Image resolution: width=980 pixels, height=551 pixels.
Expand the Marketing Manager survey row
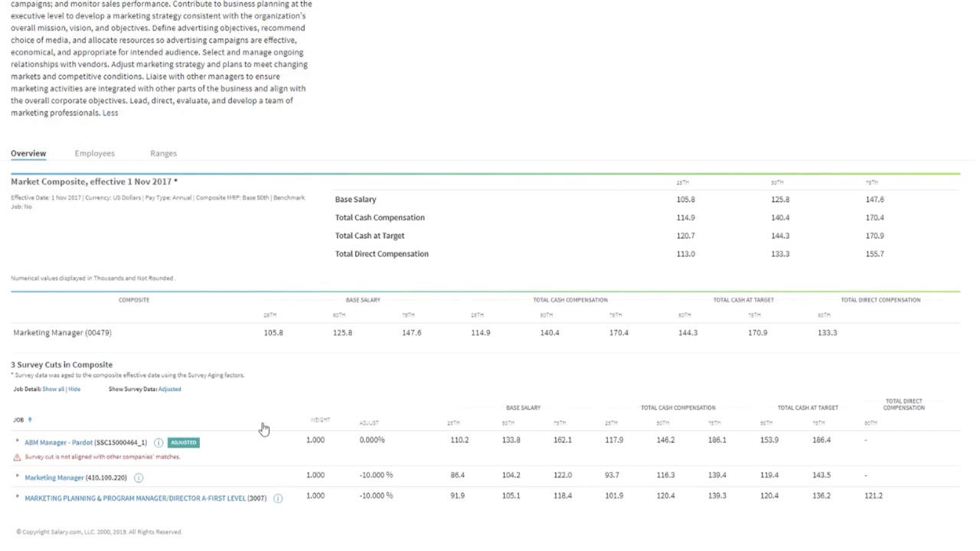pyautogui.click(x=18, y=476)
